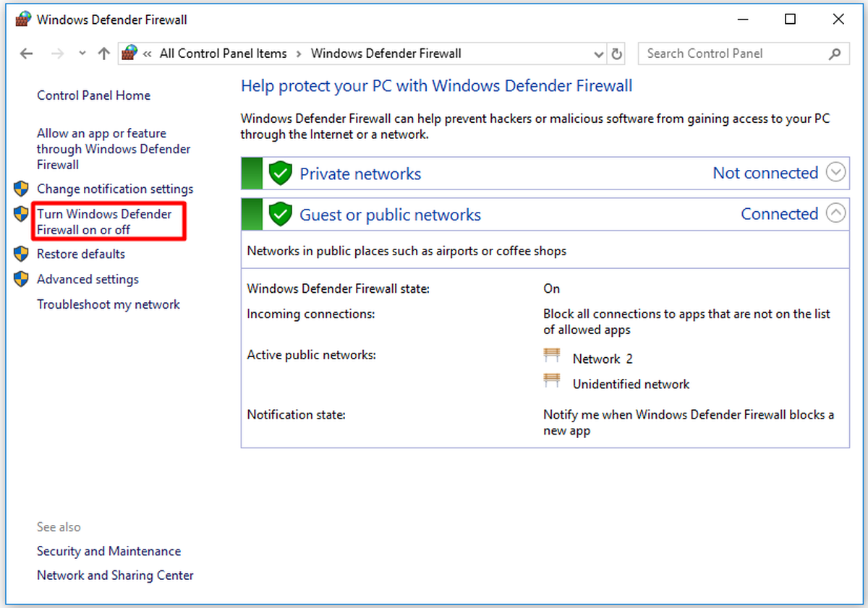This screenshot has width=868, height=608.
Task: Click Windows Defender Firewall state label
Action: (x=339, y=289)
